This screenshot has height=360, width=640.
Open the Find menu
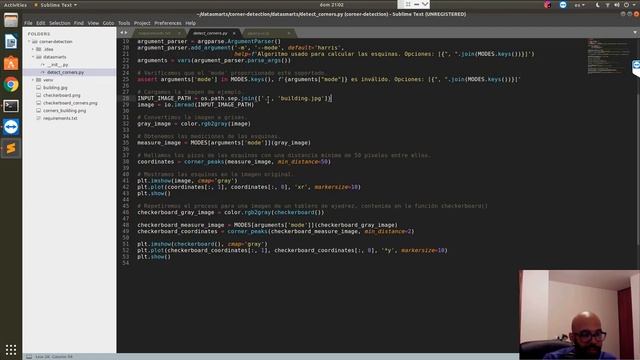pos(79,23)
